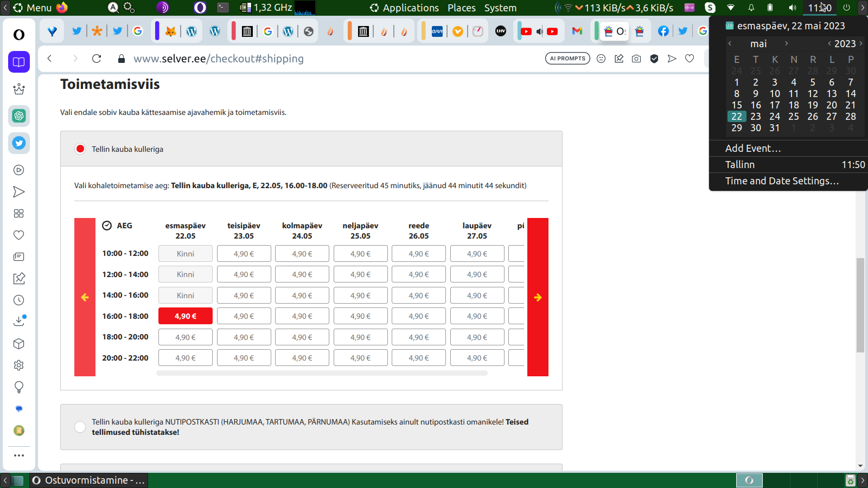The image size is (868, 488).
Task: Open the notification bell in the system tray
Action: [x=751, y=8]
